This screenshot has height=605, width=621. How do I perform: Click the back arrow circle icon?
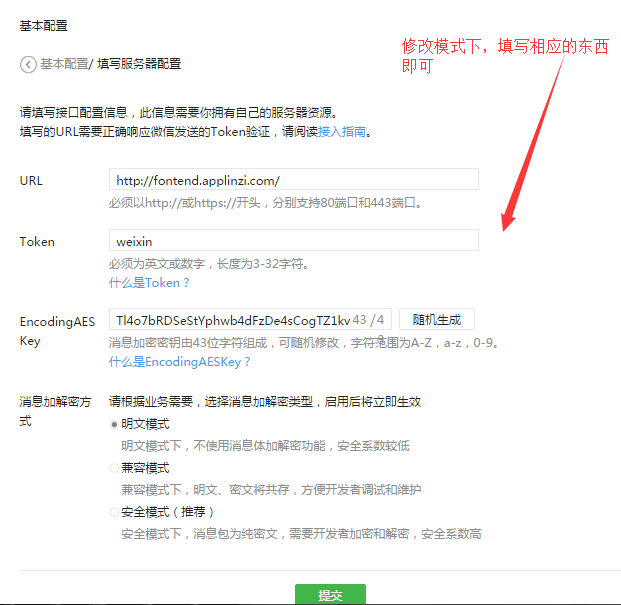click(x=28, y=65)
